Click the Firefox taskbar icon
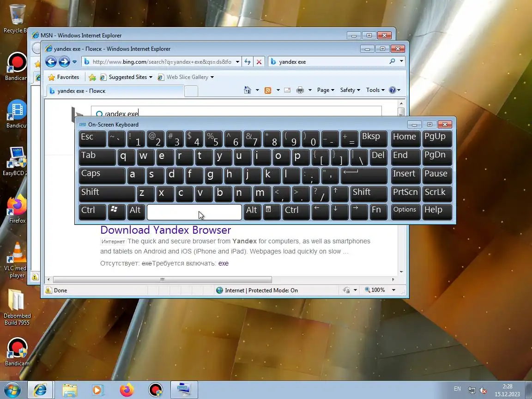532x399 pixels. [127, 390]
